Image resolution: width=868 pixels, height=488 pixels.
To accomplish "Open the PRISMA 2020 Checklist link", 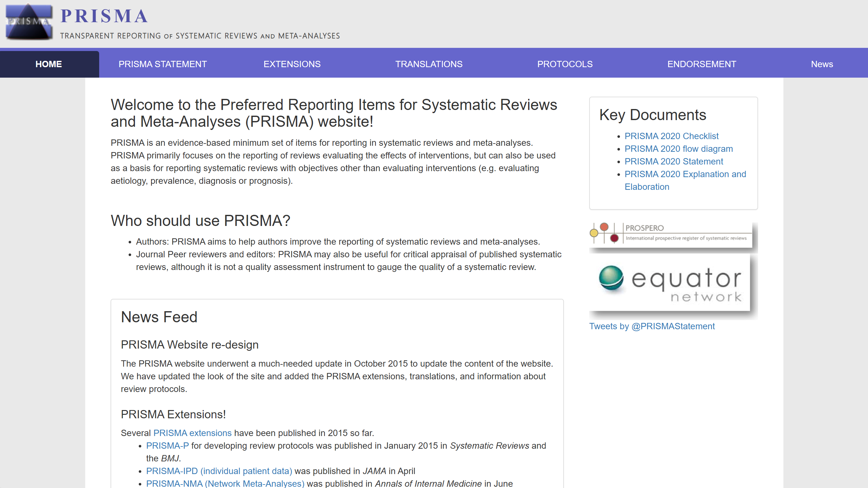I will pos(671,136).
